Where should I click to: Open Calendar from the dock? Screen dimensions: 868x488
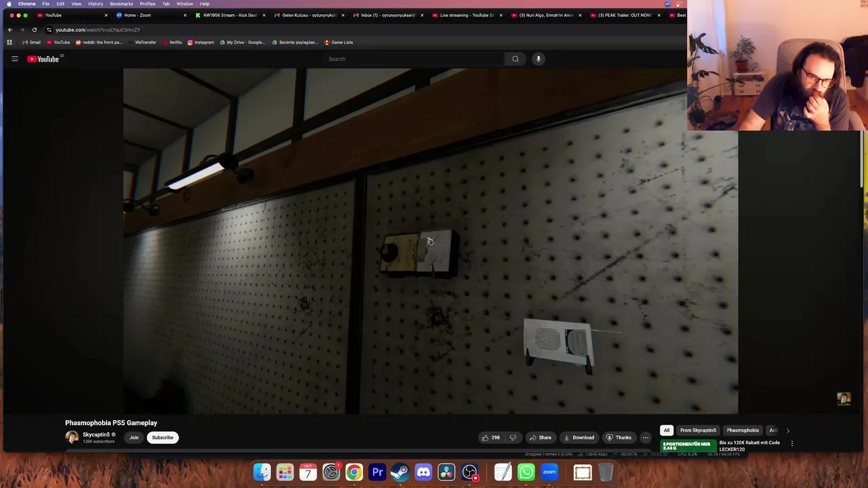(309, 472)
